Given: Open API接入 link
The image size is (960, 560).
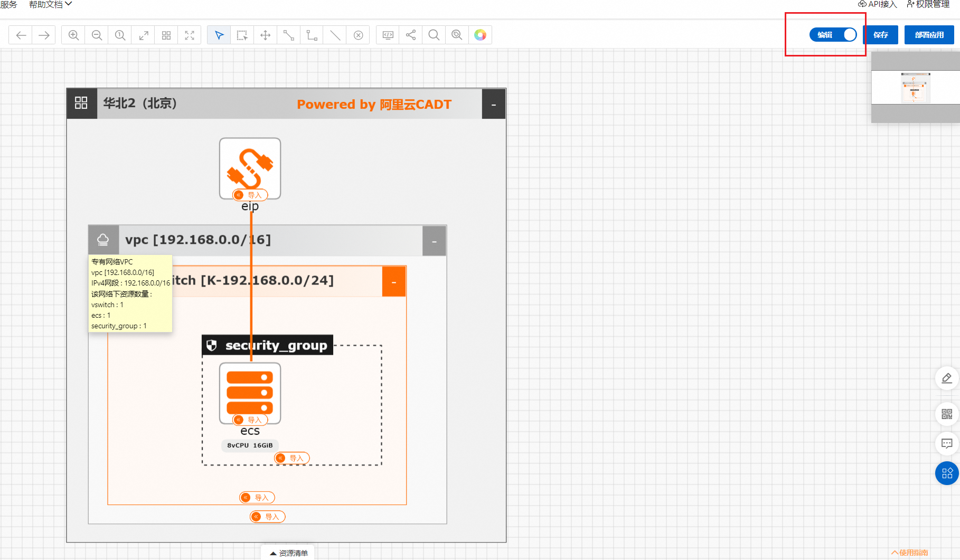Looking at the screenshot, I should pyautogui.click(x=878, y=4).
